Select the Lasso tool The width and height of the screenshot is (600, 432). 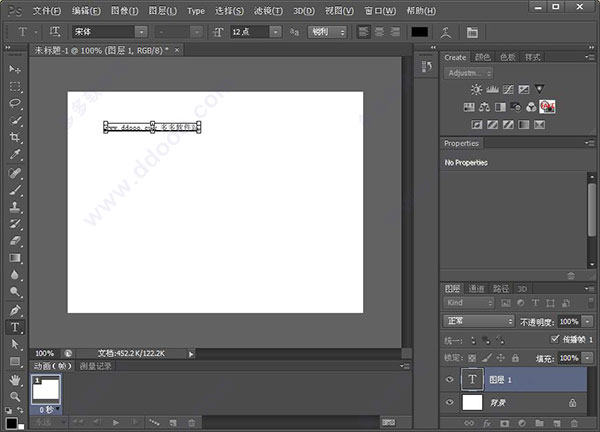pyautogui.click(x=15, y=103)
